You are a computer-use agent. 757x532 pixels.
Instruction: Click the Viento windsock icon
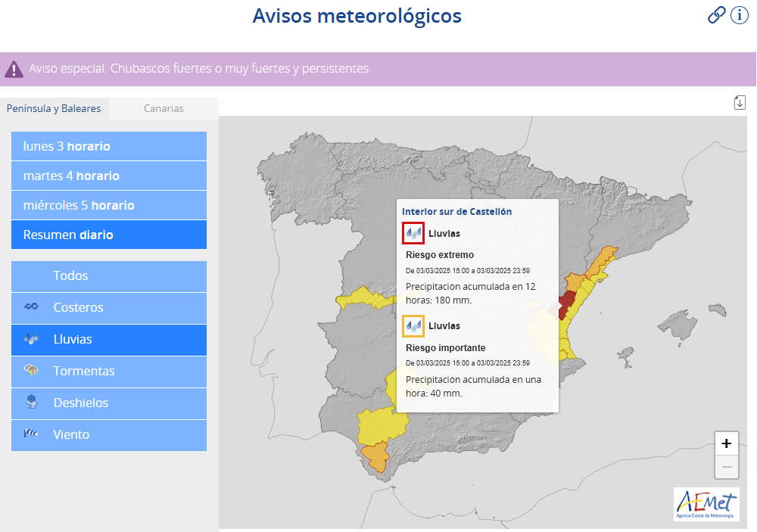coord(31,434)
